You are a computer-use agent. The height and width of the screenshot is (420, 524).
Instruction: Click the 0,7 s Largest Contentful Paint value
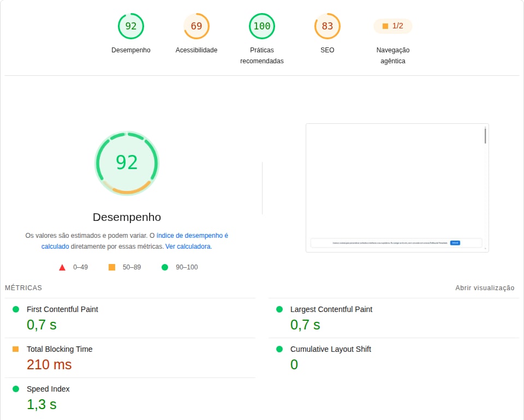coord(305,325)
